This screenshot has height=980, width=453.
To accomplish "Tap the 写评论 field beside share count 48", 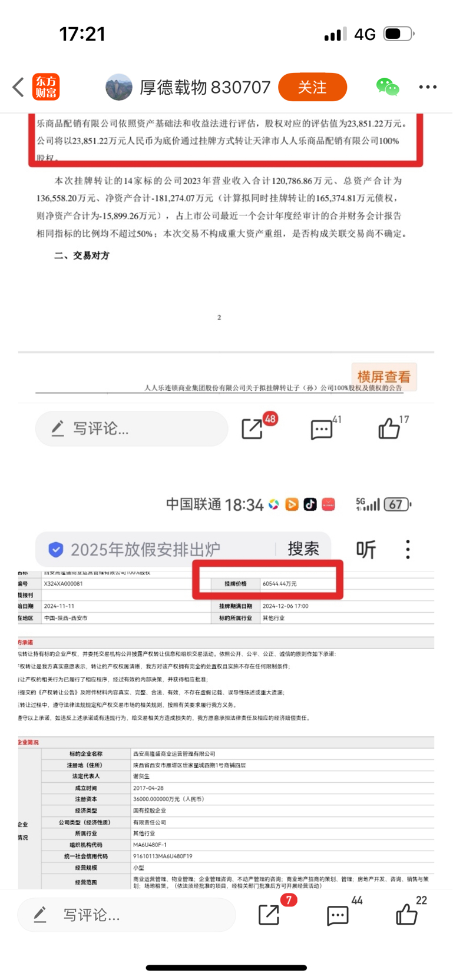I will (131, 428).
